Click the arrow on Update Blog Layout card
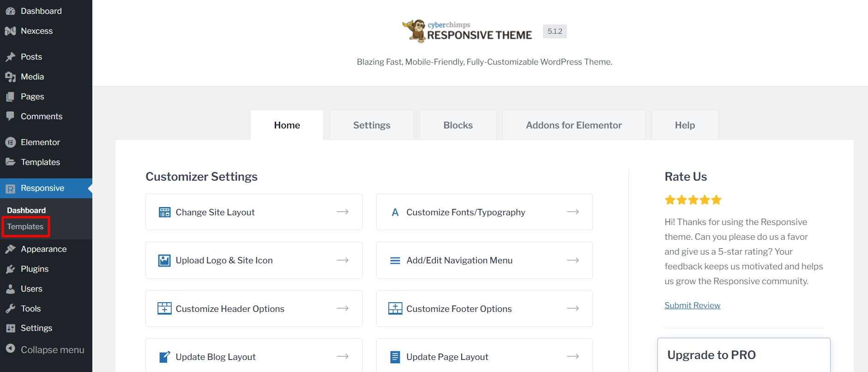The width and height of the screenshot is (868, 372). 343,356
